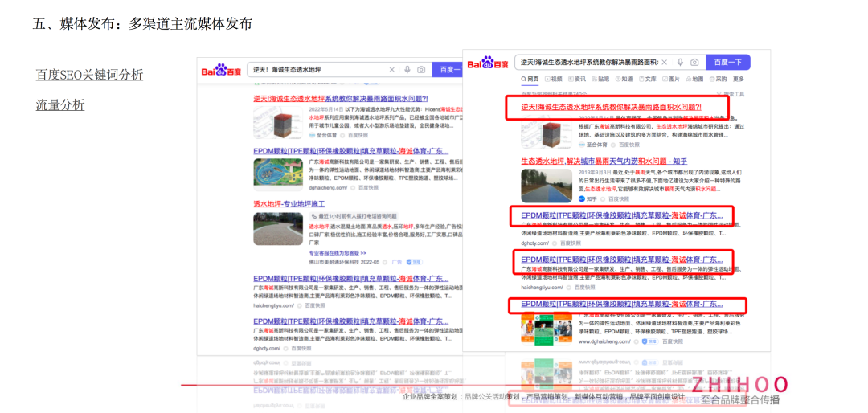868x413 pixels.
Task: Select the 网页 tab
Action: coord(530,80)
